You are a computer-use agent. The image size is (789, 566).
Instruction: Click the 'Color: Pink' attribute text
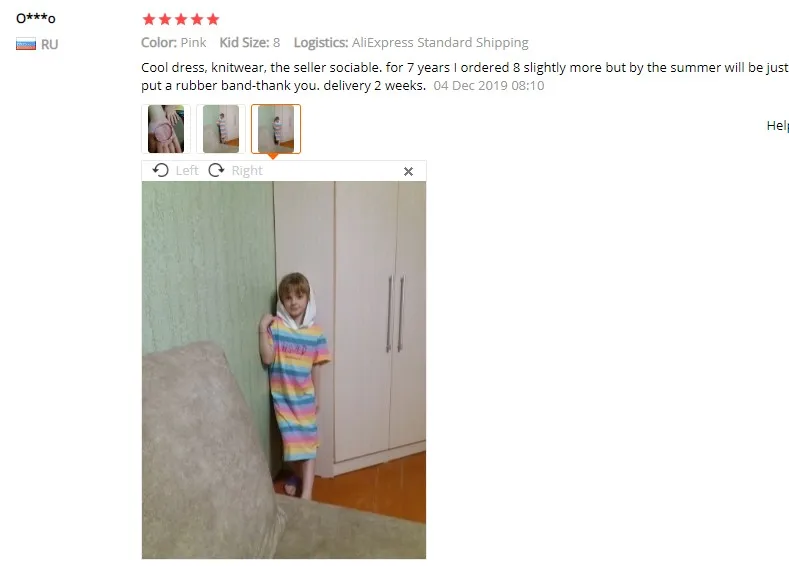pos(174,43)
